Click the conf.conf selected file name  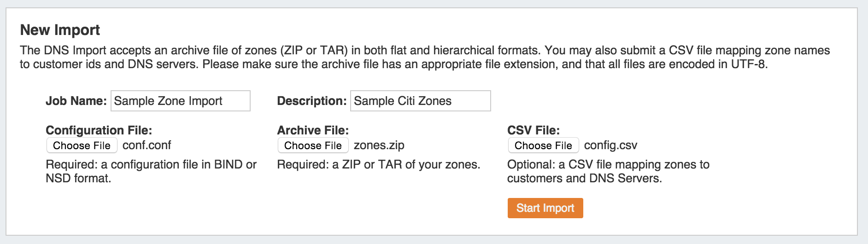point(147,145)
